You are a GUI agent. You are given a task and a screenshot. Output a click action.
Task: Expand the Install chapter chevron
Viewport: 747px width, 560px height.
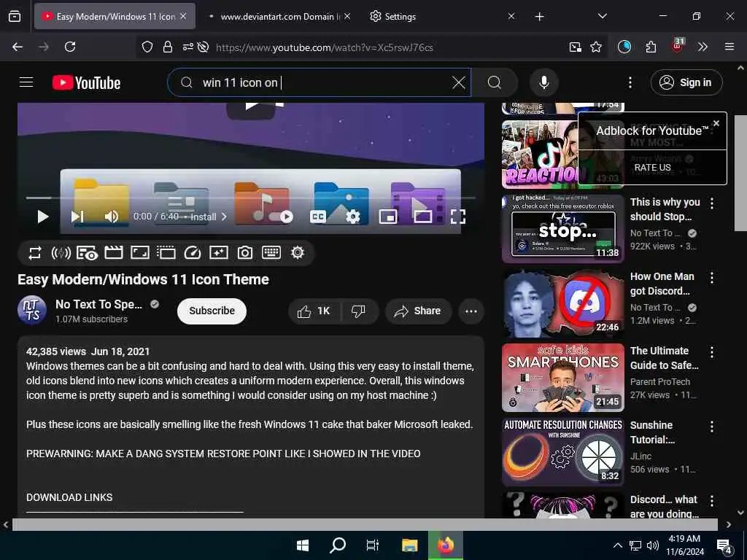224,217
